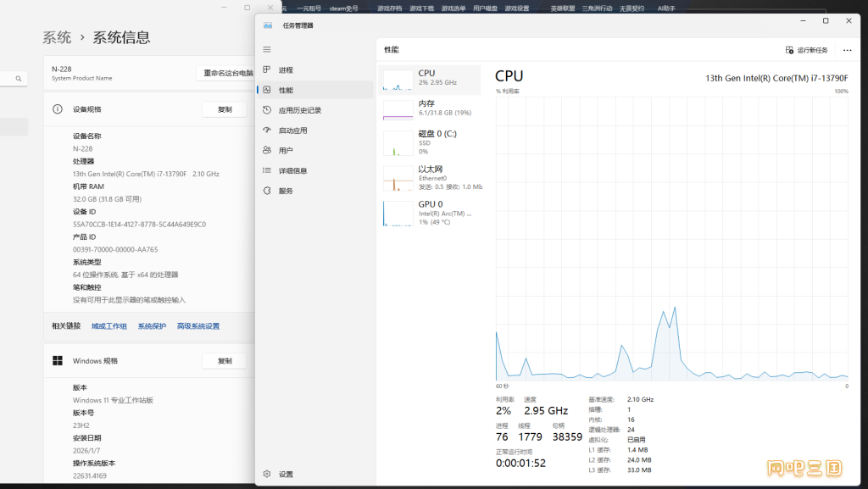Click the 详细信息 details list icon
868x489 pixels.
[x=267, y=170]
